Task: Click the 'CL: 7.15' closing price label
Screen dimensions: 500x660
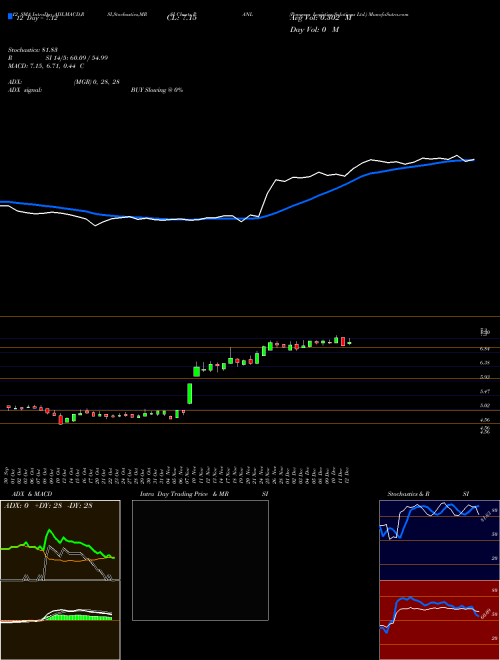Action: [x=181, y=18]
